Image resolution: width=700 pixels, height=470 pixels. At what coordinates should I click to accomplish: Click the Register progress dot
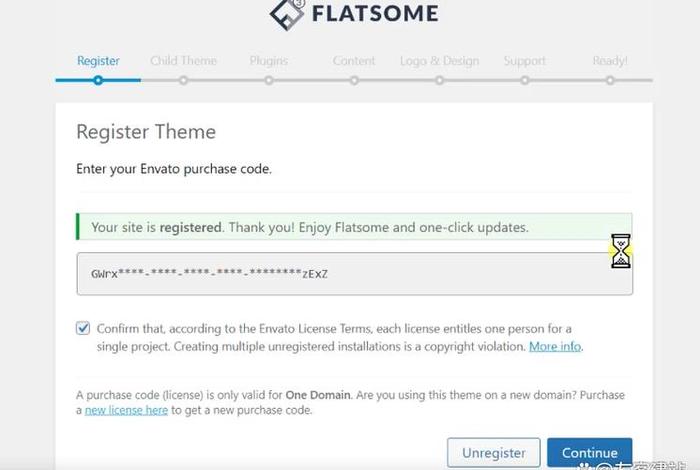98,80
